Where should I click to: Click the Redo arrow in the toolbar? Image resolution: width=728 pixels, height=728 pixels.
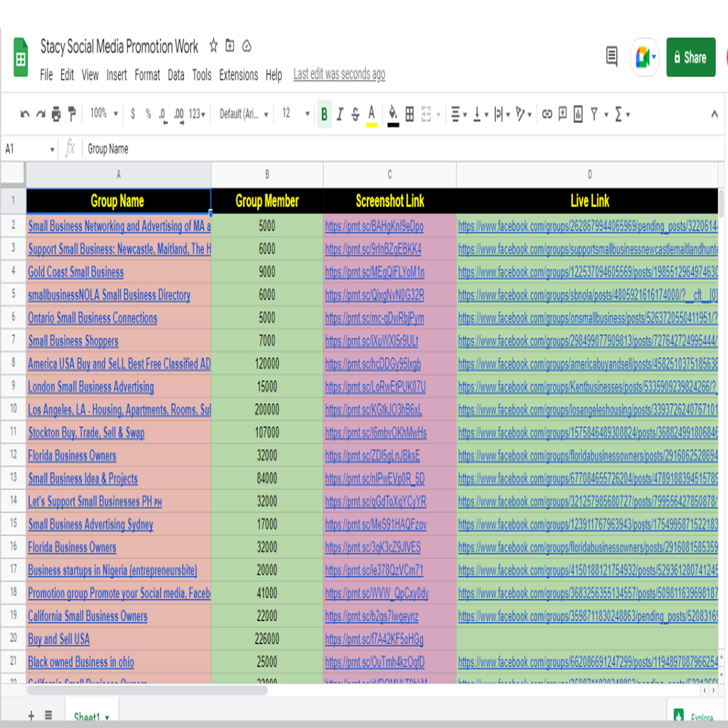tap(41, 114)
